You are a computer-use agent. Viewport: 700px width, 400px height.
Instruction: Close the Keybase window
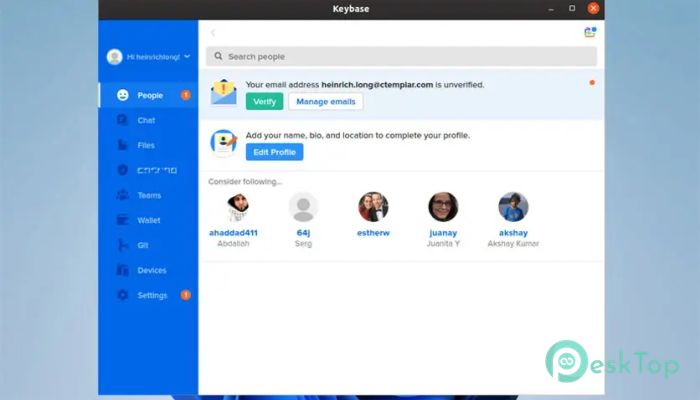tap(593, 8)
